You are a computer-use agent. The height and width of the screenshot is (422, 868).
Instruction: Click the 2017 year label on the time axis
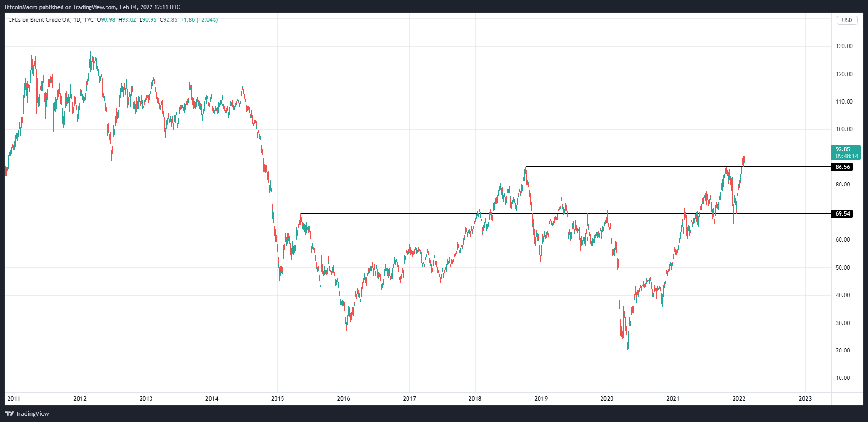(x=409, y=399)
